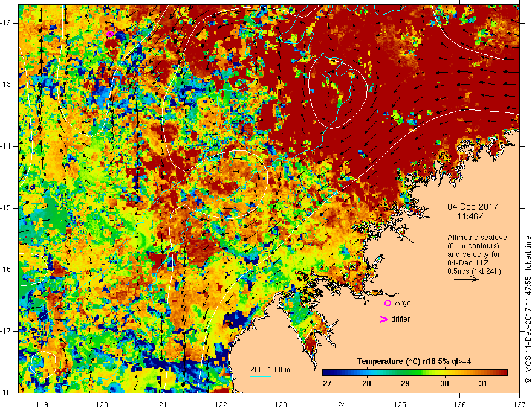Viewport: 532px width, 411px height.
Task: Click latitude label -13 on left axis
Action: tap(6, 85)
